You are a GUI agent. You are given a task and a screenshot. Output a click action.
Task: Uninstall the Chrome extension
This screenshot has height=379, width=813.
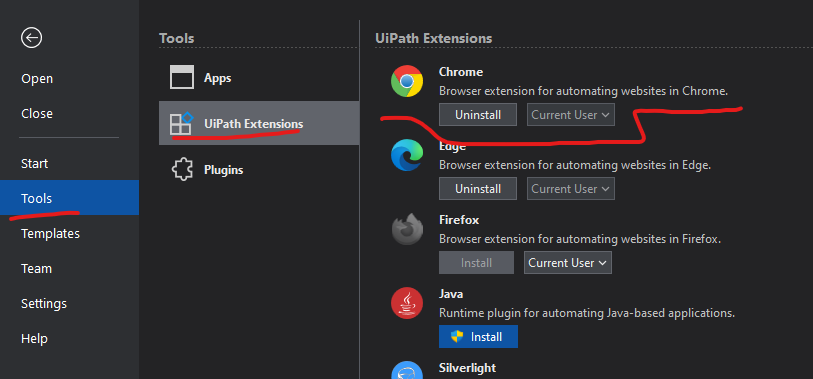tap(478, 115)
